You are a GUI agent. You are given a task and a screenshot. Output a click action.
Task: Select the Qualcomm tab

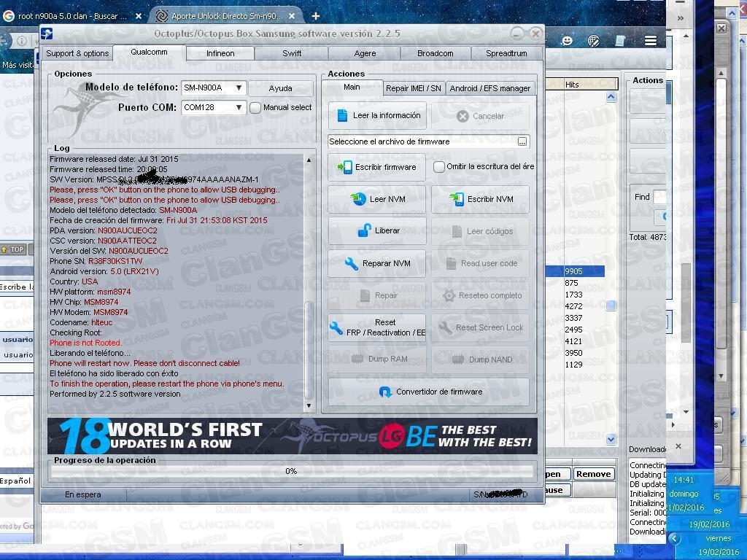[149, 52]
